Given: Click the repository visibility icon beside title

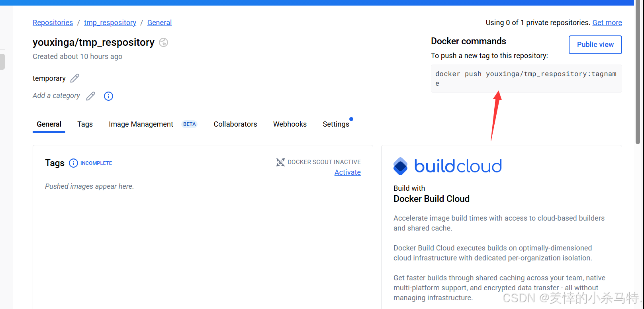Looking at the screenshot, I should pyautogui.click(x=163, y=43).
